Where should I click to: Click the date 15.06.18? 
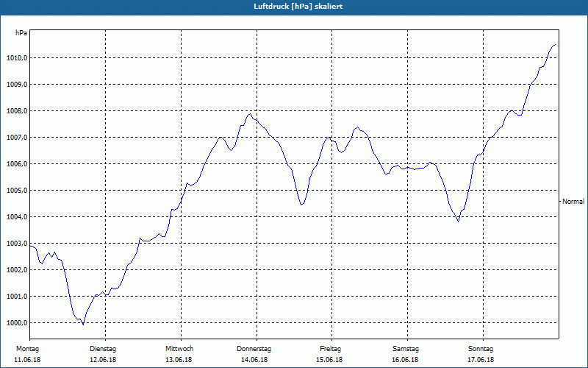point(329,360)
